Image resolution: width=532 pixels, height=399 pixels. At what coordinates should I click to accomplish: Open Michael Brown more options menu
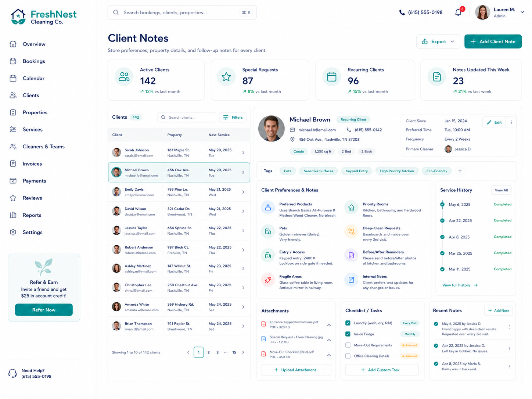(x=511, y=122)
